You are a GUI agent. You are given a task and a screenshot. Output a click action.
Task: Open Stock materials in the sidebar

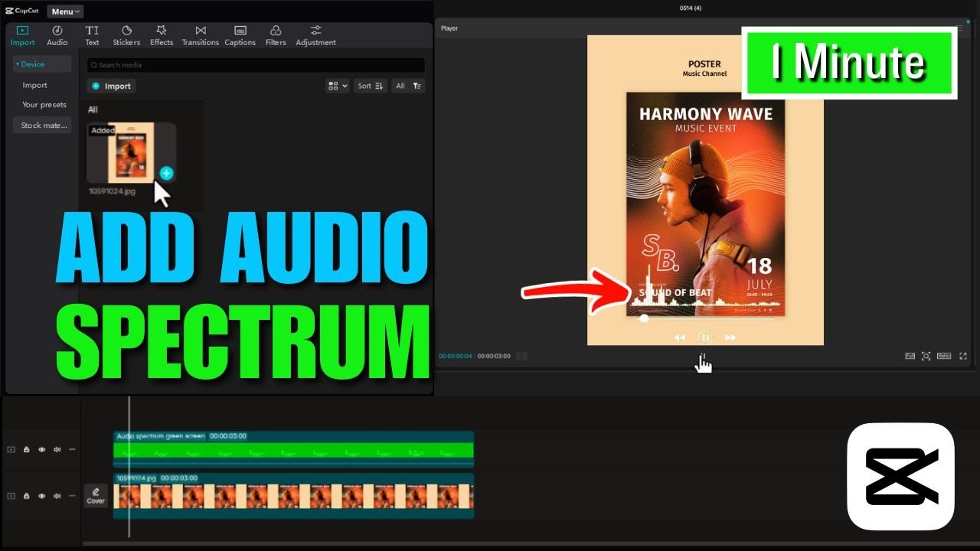(x=42, y=126)
